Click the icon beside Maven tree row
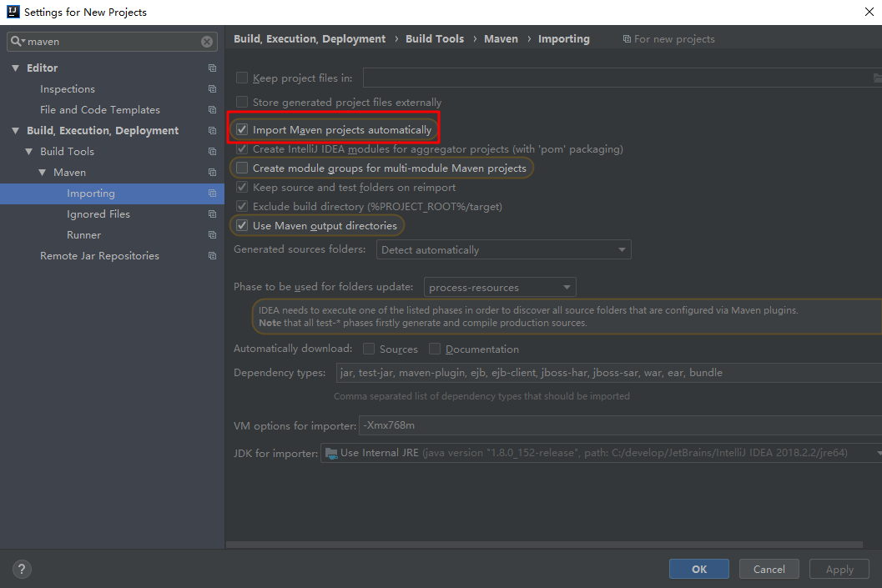This screenshot has height=588, width=882. [x=212, y=173]
